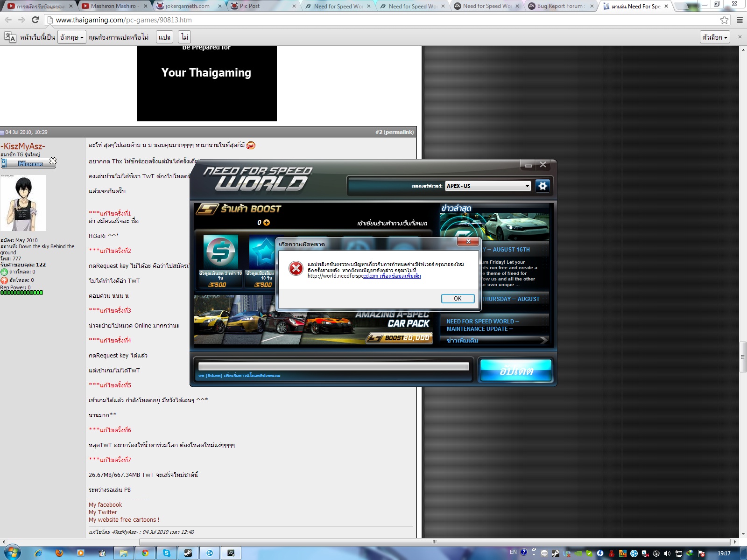
Task: Close the Pic Post tab
Action: (x=294, y=6)
